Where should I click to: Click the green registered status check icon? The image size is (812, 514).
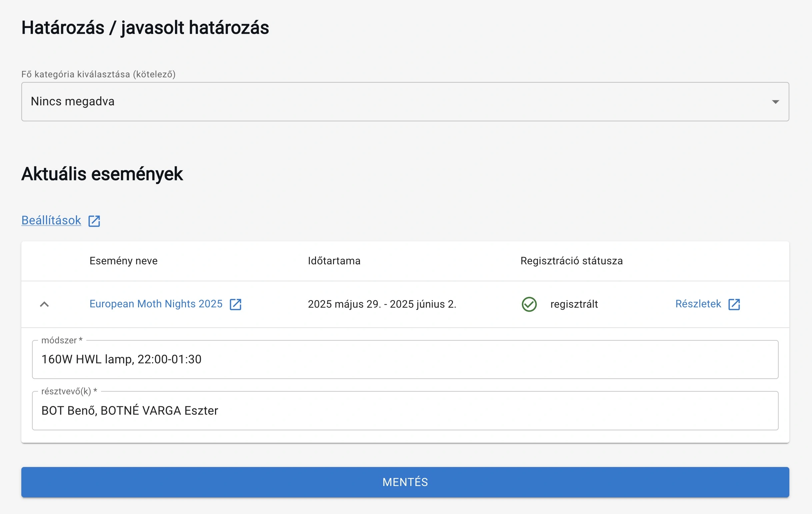coord(529,304)
